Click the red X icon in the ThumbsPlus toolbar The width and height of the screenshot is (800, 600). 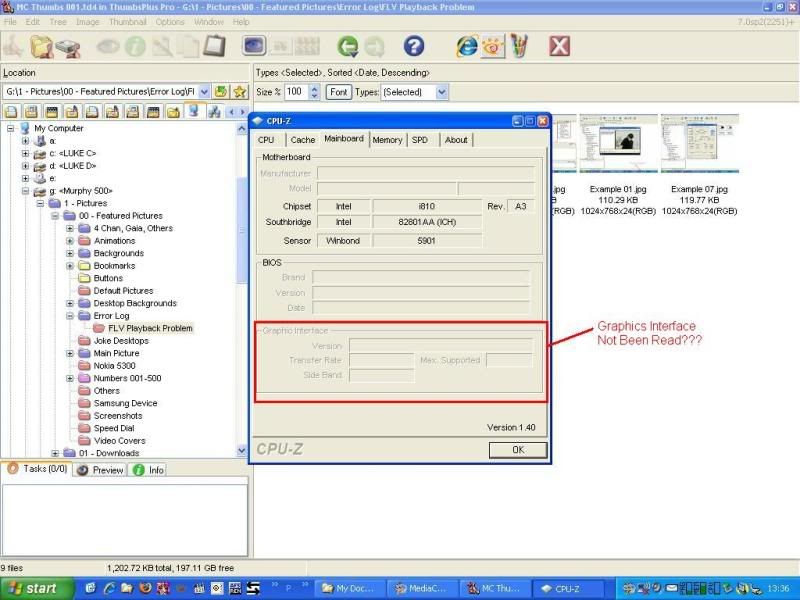(x=559, y=46)
